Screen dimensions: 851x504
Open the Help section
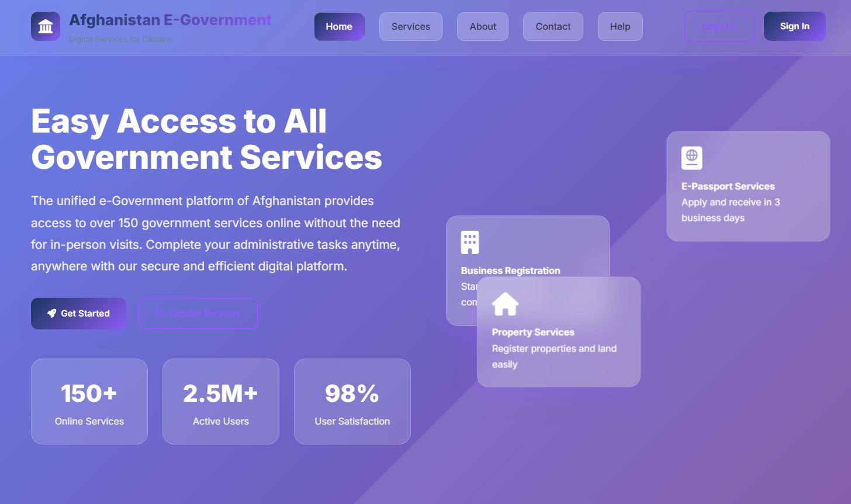(x=620, y=26)
